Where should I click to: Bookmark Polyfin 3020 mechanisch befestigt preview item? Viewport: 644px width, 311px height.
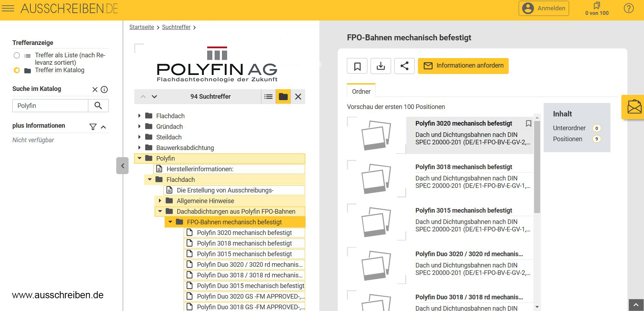[x=528, y=123]
